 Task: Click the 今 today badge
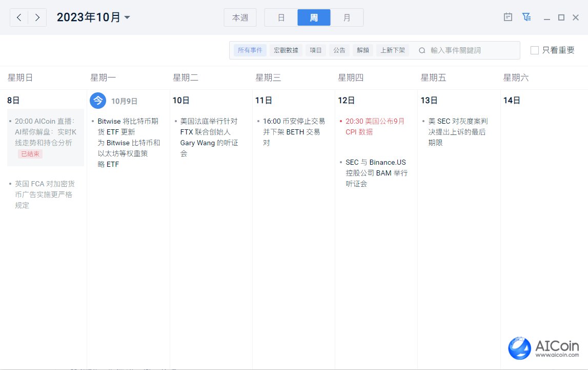click(98, 101)
